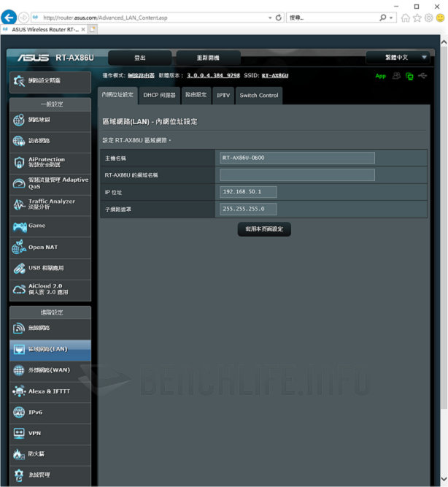The image size is (448, 487).
Task: Click the green App link icon
Action: [x=380, y=76]
